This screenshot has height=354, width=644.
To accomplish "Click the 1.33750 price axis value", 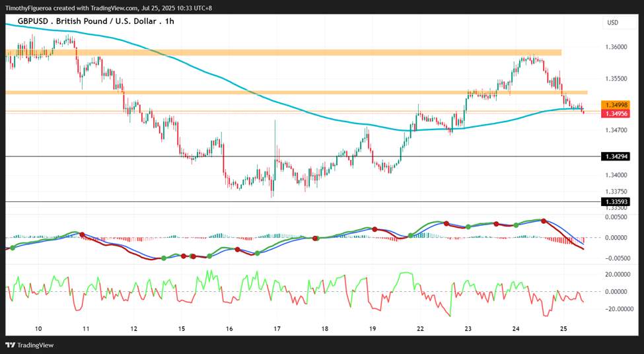I will [616, 192].
